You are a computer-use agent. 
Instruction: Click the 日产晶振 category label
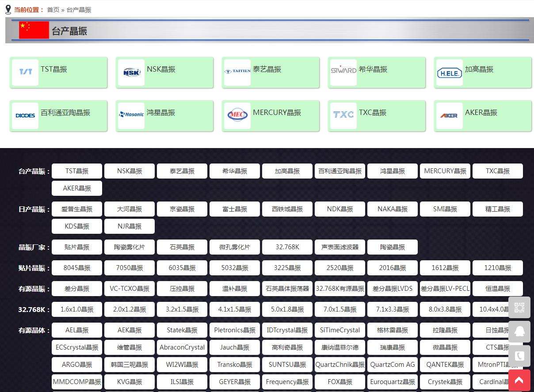[x=34, y=209]
